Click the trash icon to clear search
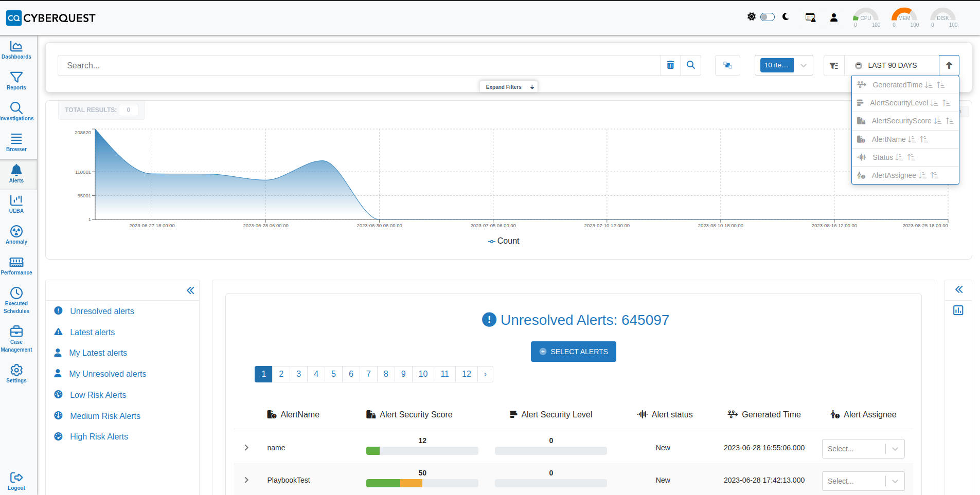 point(670,65)
